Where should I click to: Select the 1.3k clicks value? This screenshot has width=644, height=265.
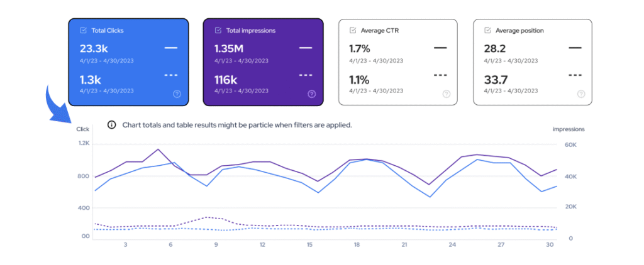pos(91,79)
